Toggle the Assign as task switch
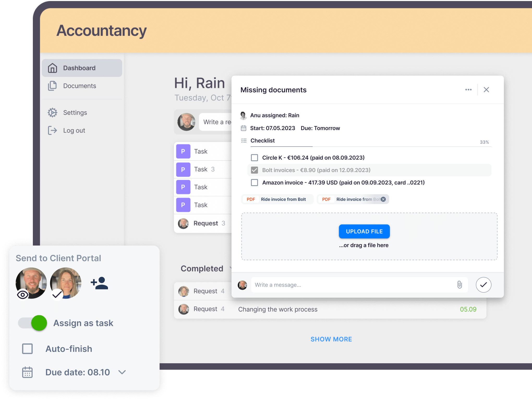This screenshot has height=400, width=532. tap(32, 323)
